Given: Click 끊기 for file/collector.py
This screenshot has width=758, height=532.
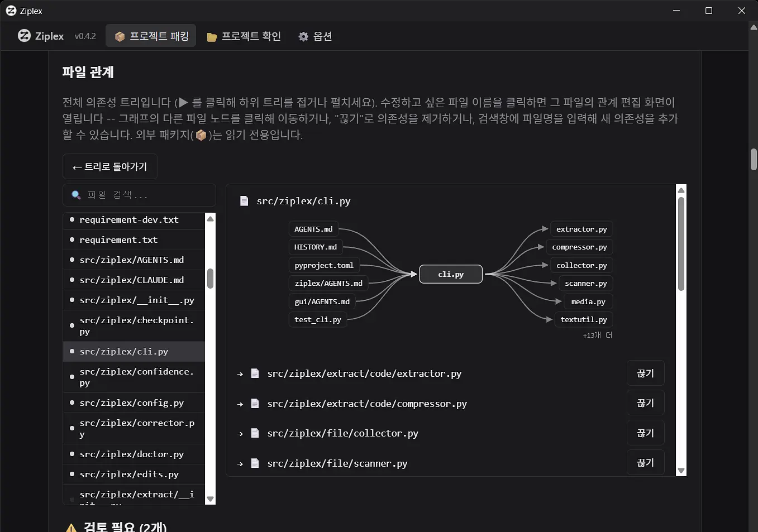Looking at the screenshot, I should [645, 433].
